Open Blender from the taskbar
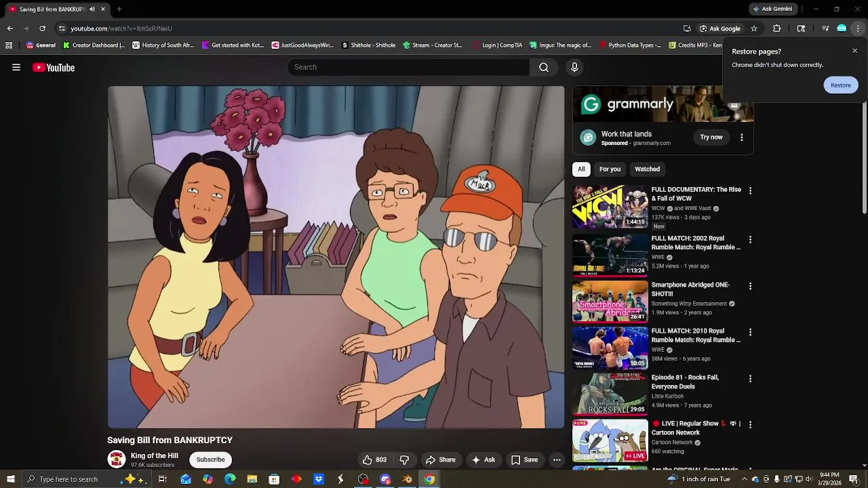 [408, 479]
